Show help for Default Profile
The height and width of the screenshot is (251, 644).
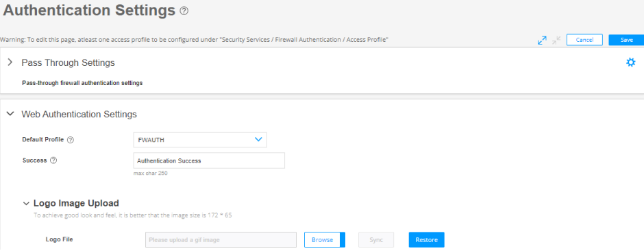click(x=71, y=140)
